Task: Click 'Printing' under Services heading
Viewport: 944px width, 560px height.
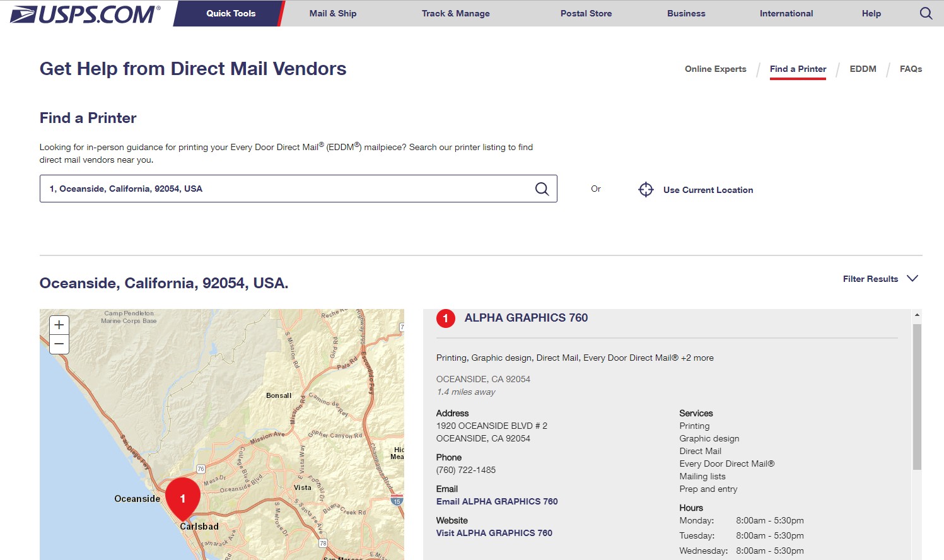Action: (694, 426)
